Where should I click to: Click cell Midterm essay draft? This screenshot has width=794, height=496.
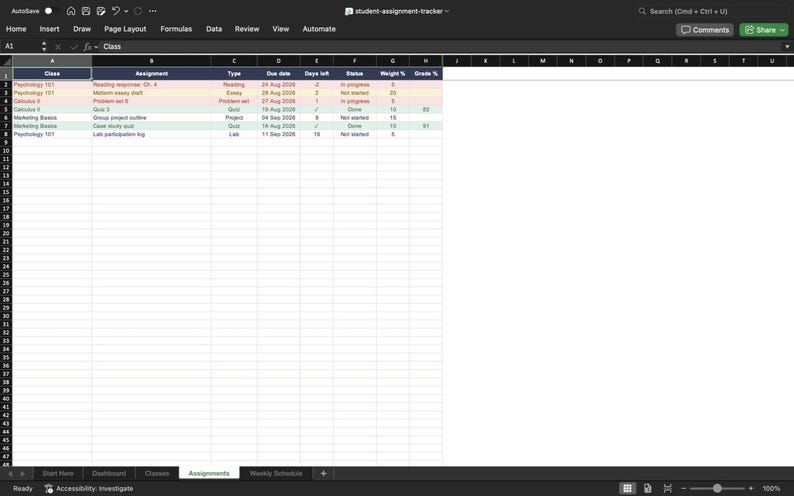point(151,93)
